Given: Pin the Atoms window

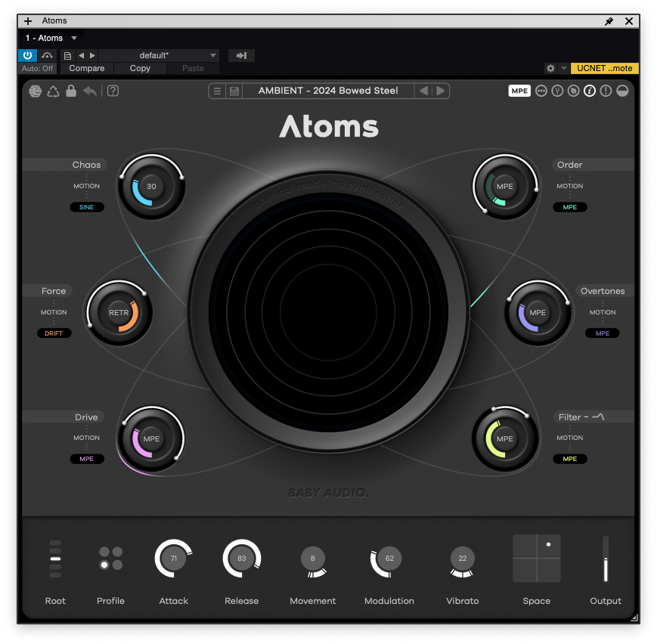Looking at the screenshot, I should click(x=609, y=21).
